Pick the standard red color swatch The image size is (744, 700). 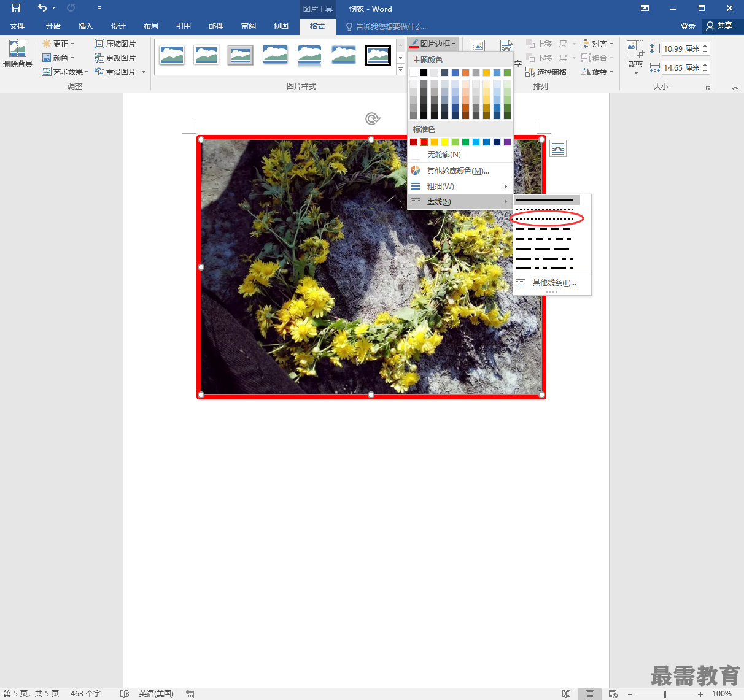coord(424,142)
